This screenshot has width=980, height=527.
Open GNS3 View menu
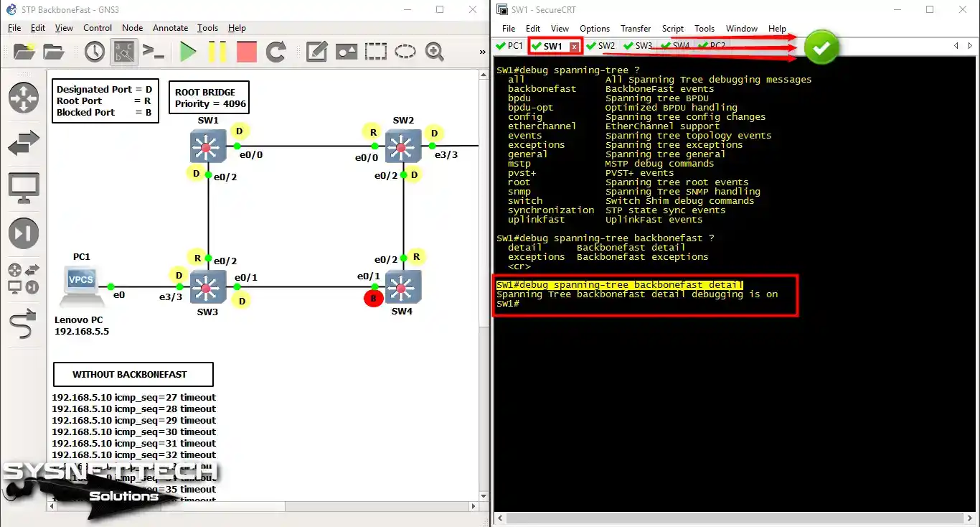[x=64, y=28]
